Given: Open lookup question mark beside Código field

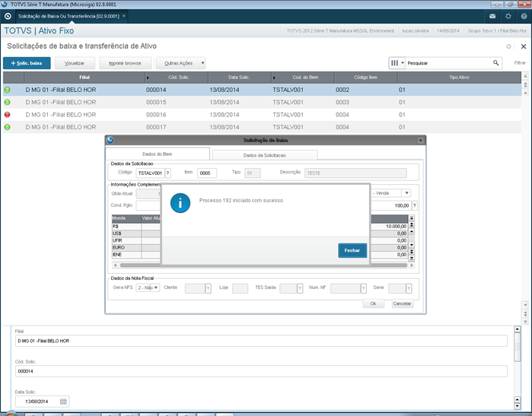Looking at the screenshot, I should coord(167,173).
